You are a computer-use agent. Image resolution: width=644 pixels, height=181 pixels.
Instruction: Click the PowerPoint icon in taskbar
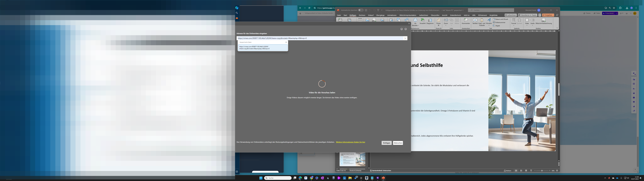click(x=383, y=178)
